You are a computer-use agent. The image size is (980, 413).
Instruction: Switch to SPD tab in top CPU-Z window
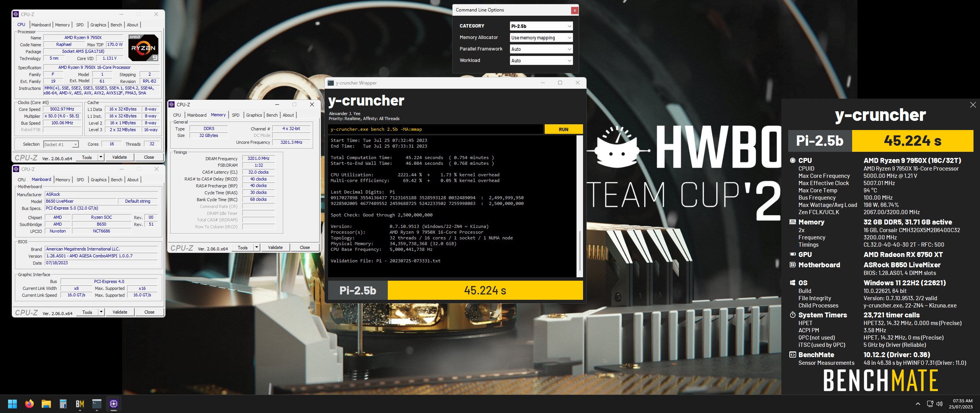pos(80,25)
